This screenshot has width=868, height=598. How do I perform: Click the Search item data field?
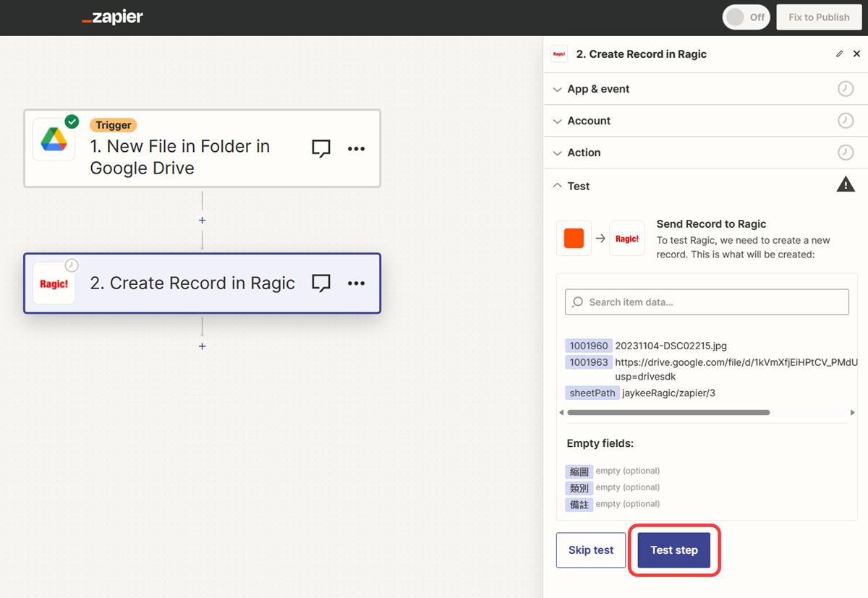click(x=707, y=302)
